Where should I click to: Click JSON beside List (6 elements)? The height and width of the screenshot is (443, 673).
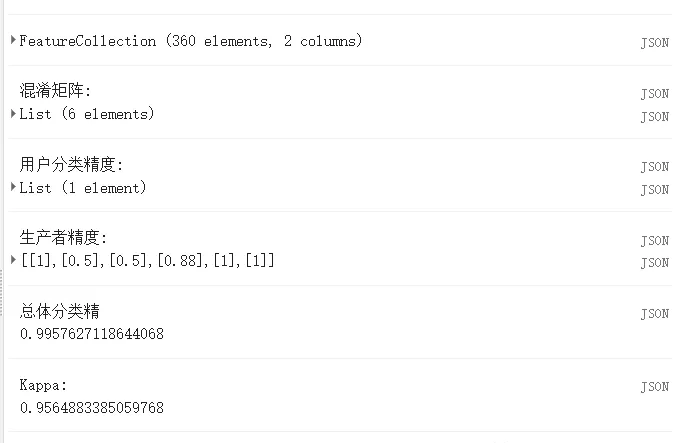(x=655, y=116)
